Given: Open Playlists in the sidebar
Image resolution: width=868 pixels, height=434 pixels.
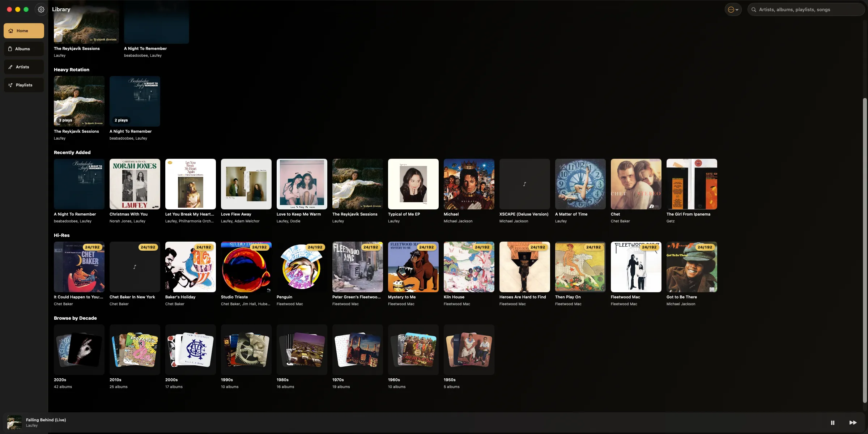Looking at the screenshot, I should (24, 85).
